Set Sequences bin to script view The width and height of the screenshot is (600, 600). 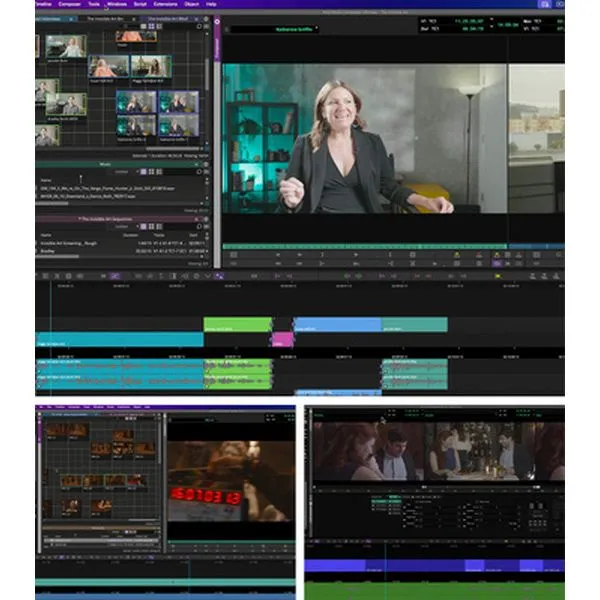click(159, 227)
